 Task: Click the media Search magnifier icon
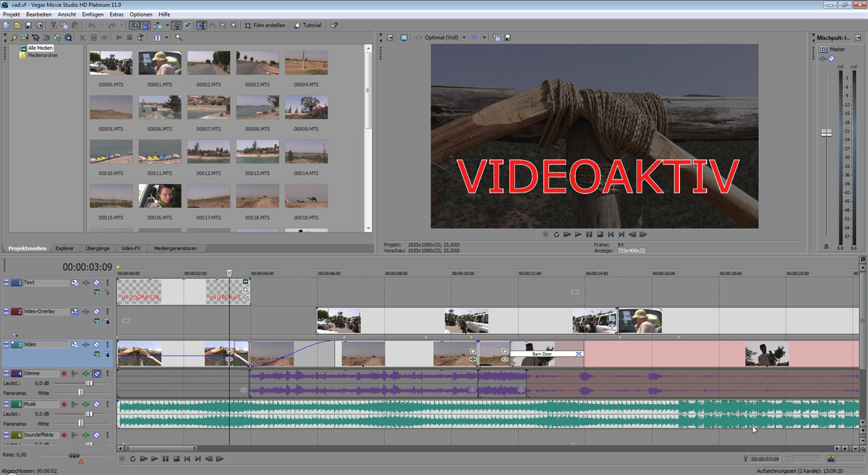179,37
